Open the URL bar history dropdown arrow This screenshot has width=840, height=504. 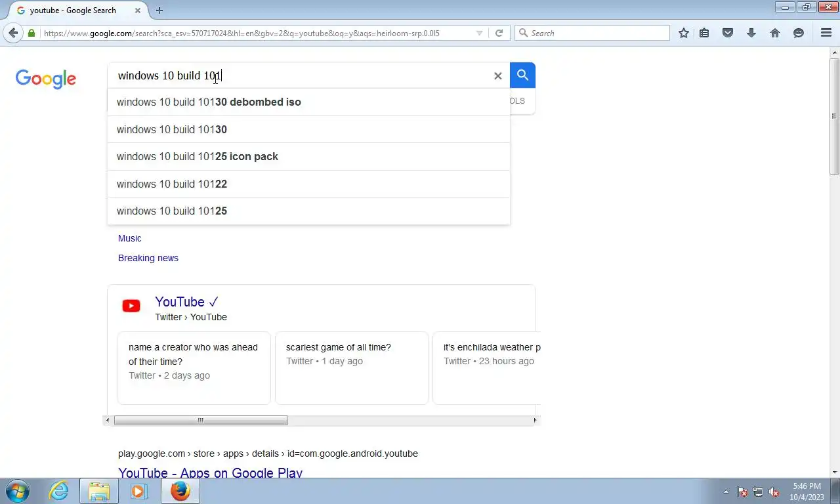click(x=479, y=33)
